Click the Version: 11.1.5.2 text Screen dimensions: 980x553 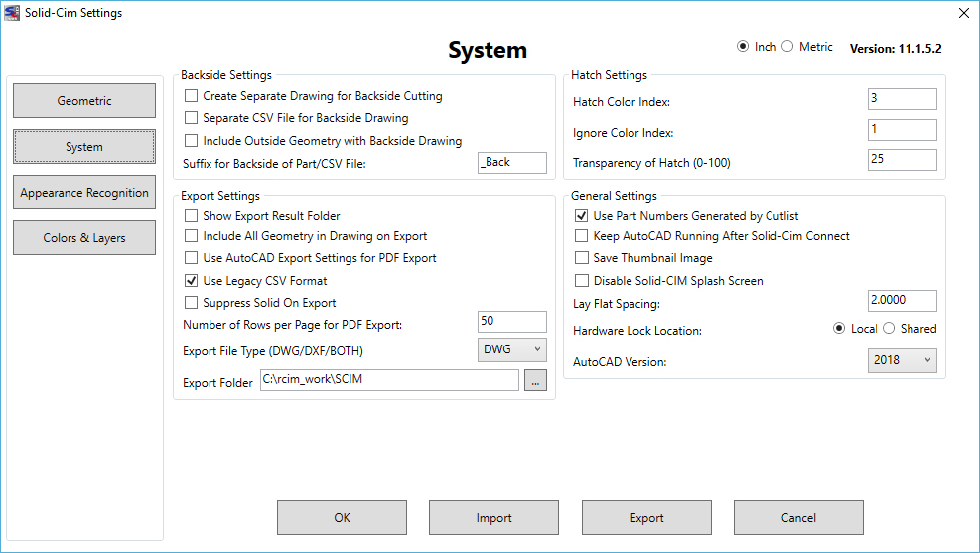click(895, 48)
